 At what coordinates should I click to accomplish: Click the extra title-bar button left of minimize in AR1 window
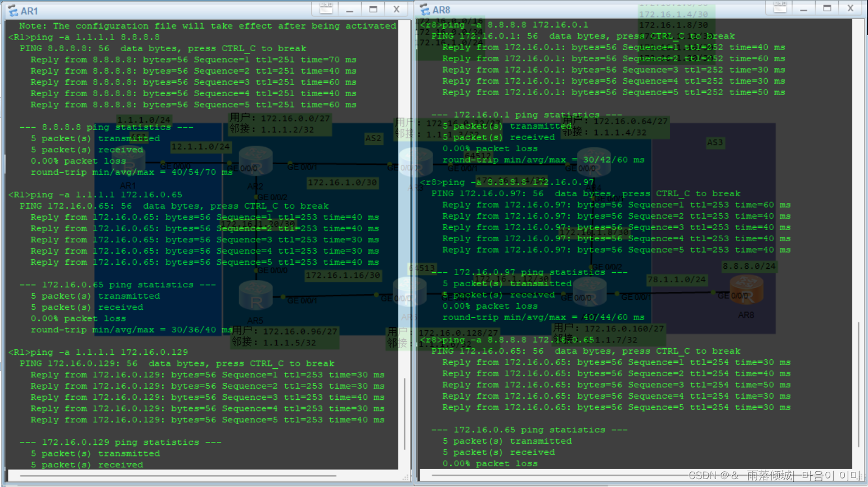[x=326, y=8]
